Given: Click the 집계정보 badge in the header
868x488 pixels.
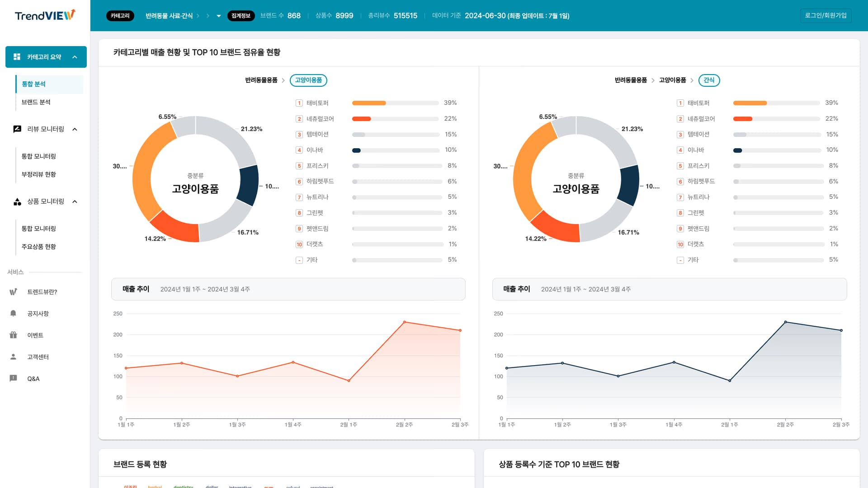Looking at the screenshot, I should pyautogui.click(x=241, y=16).
